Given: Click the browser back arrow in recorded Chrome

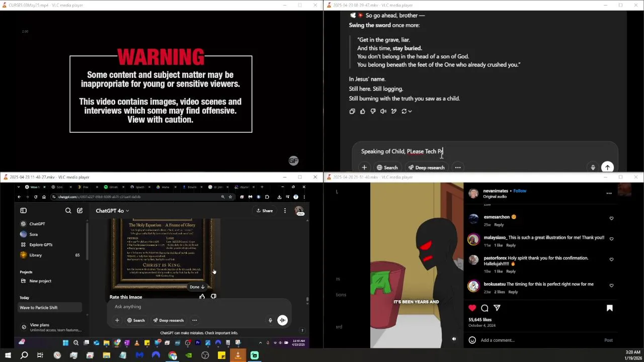Looking at the screenshot, I should click(x=19, y=197).
